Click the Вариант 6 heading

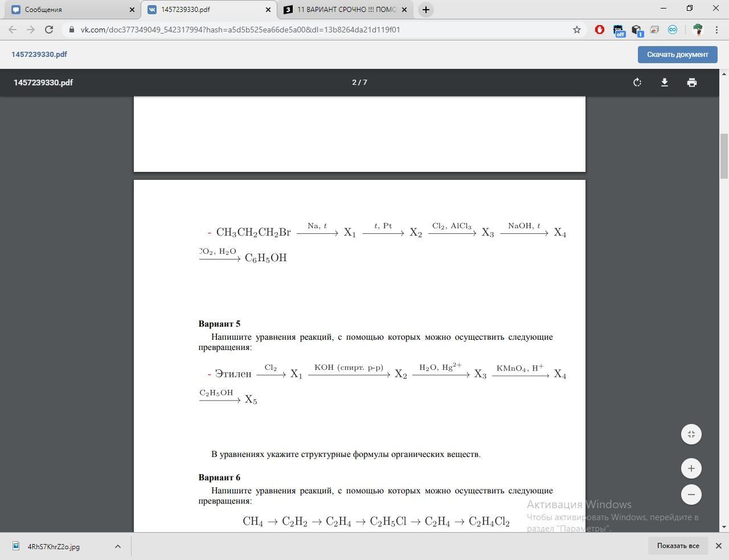219,477
